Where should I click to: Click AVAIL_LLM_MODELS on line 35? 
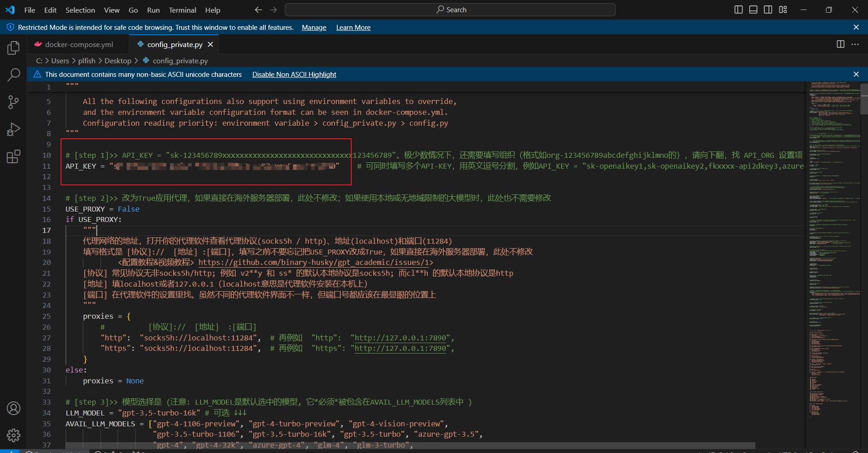100,424
